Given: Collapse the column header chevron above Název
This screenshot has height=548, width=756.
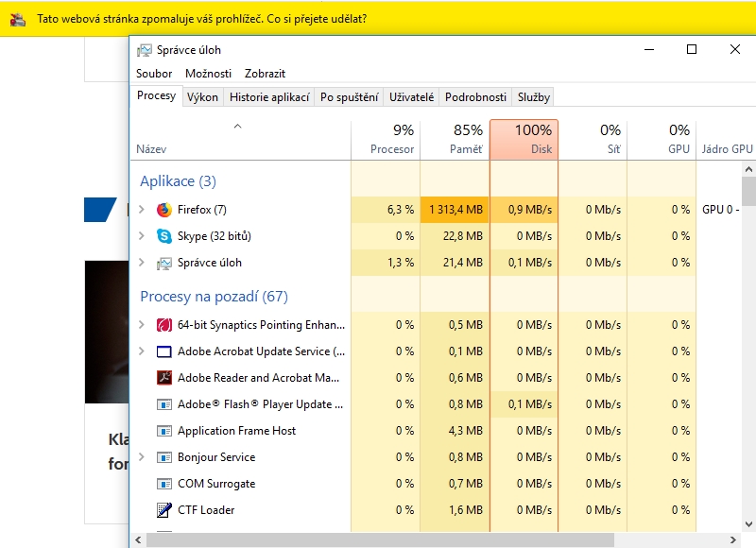Looking at the screenshot, I should pos(238,127).
